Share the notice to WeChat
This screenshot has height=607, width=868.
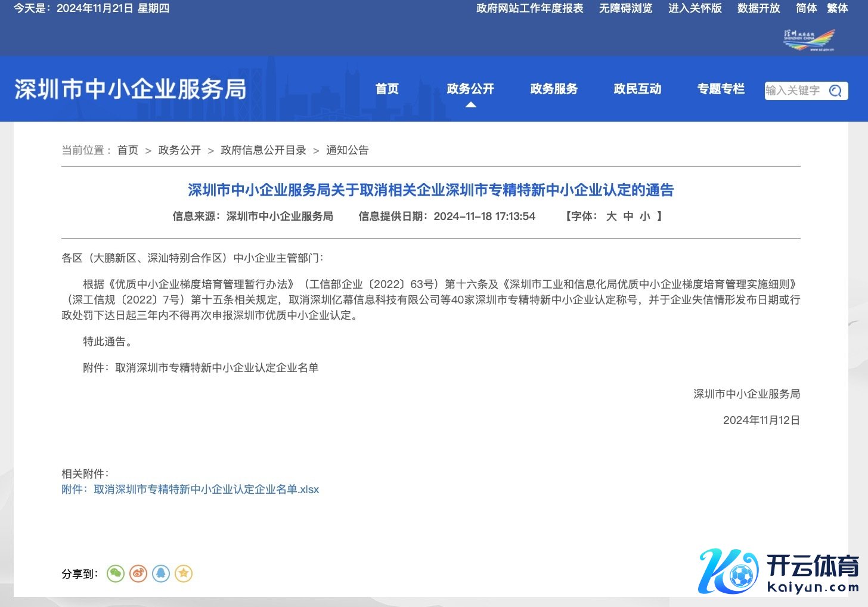[116, 574]
